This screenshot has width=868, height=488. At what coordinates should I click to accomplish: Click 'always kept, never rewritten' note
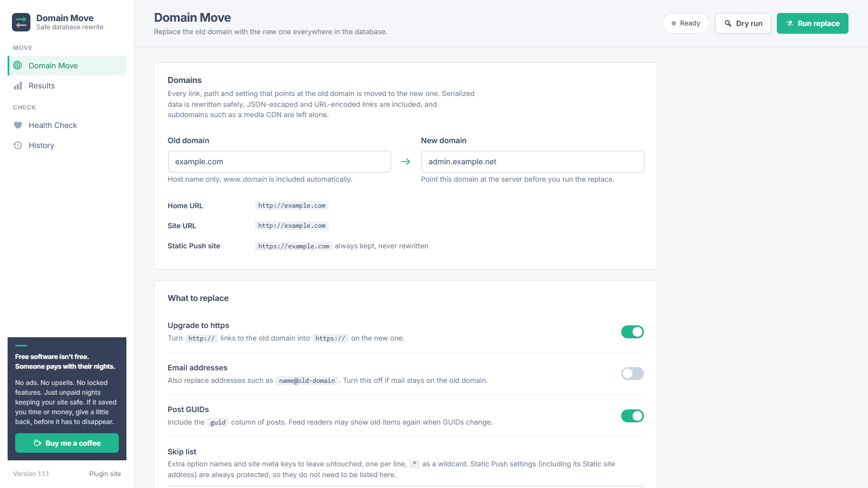(381, 246)
